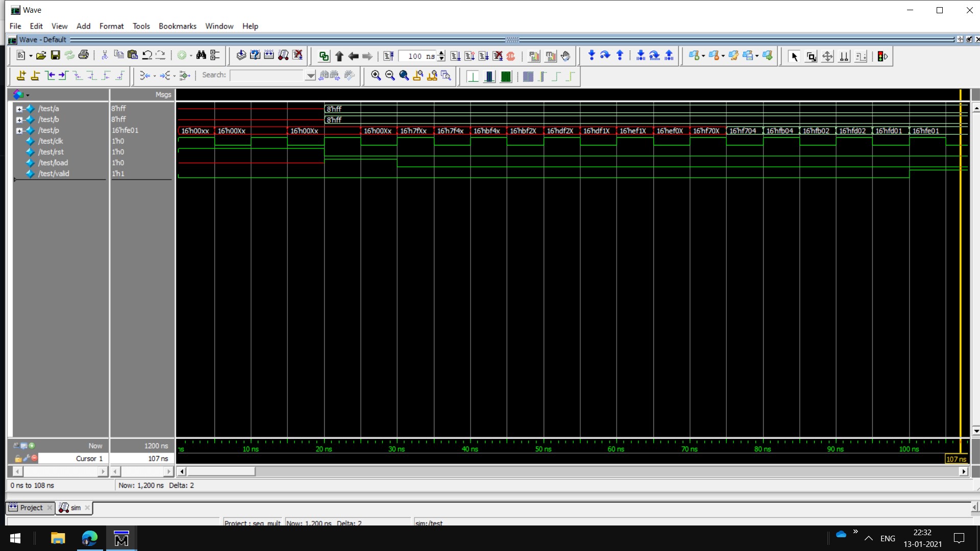Toggle the solid green wave shape button
Image resolution: width=980 pixels, height=551 pixels.
tap(506, 76)
